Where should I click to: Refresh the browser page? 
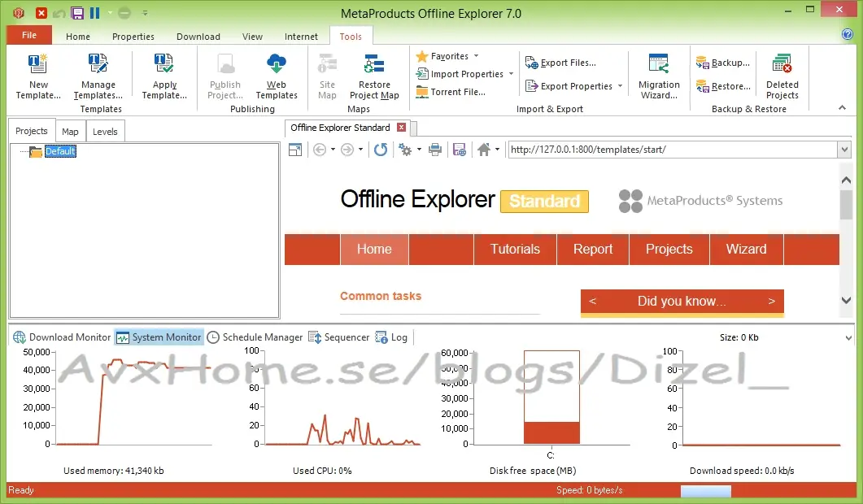[381, 150]
